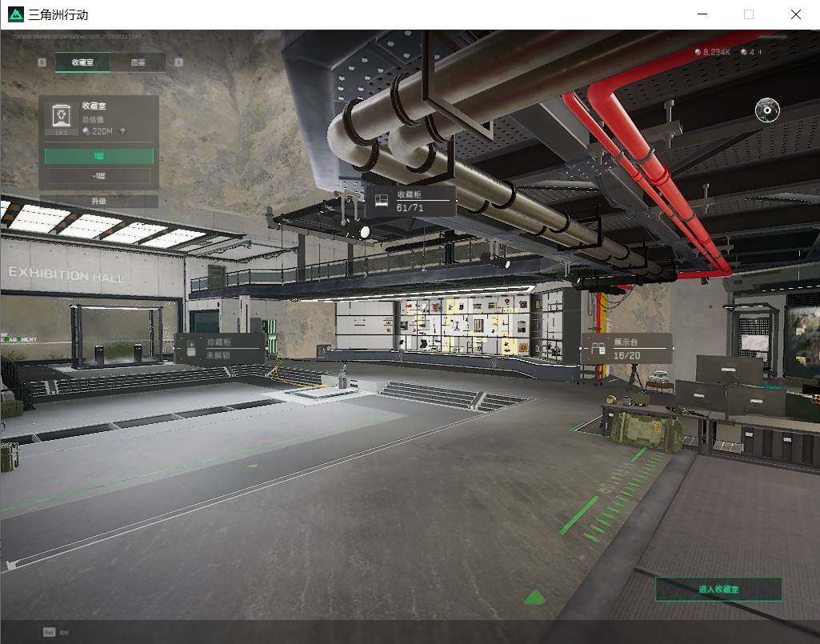This screenshot has width=820, height=644.
Task: Open the 展示台 16/20 marker
Action: [626, 349]
